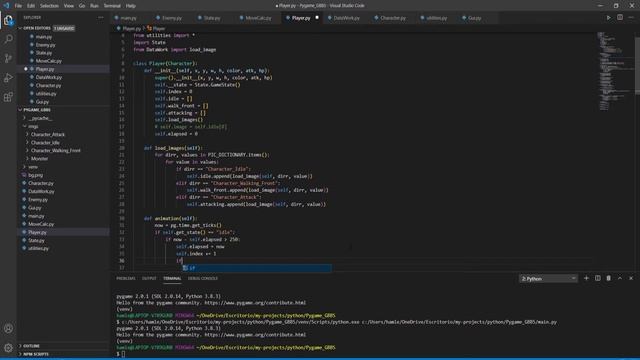Show the Debug Console panel tab
The height and width of the screenshot is (360, 640).
point(203,278)
